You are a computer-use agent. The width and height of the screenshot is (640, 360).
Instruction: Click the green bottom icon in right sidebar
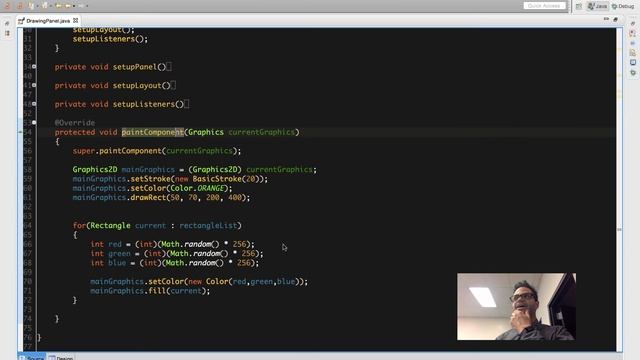(x=633, y=72)
